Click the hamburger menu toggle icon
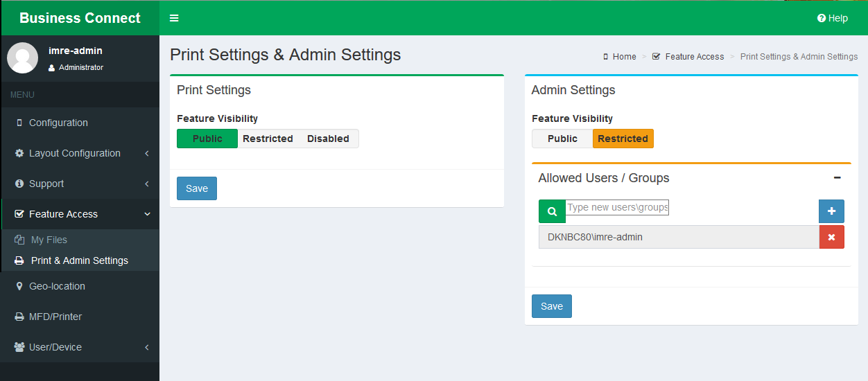 point(174,18)
